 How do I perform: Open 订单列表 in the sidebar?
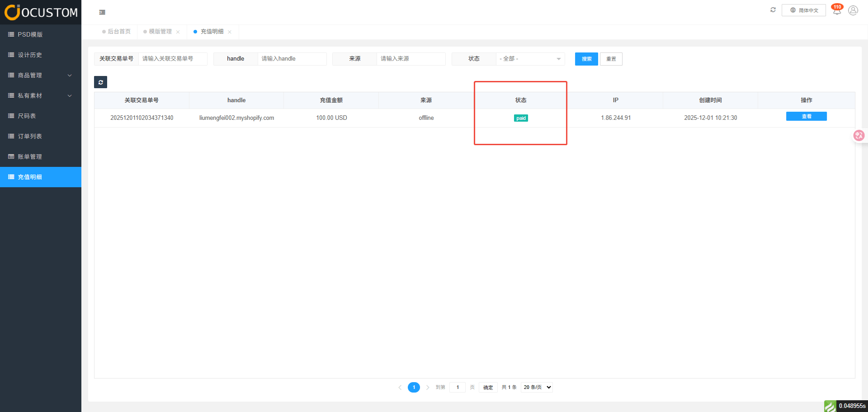[x=30, y=137]
